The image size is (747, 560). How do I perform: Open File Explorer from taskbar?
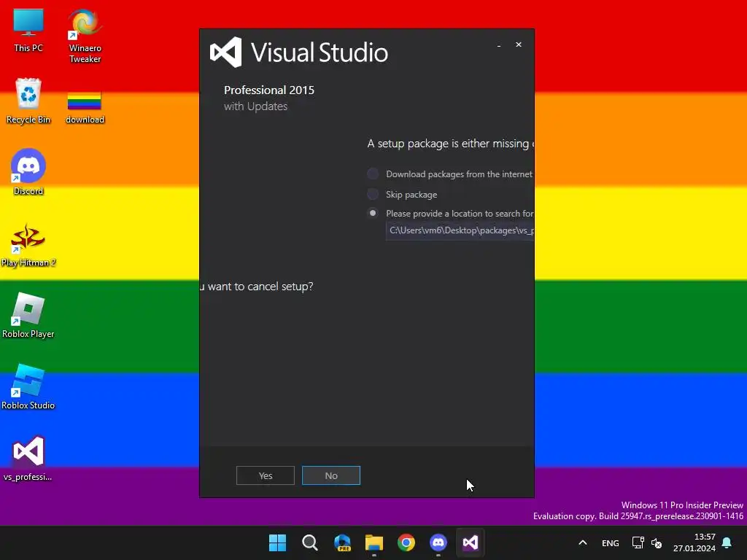374,542
